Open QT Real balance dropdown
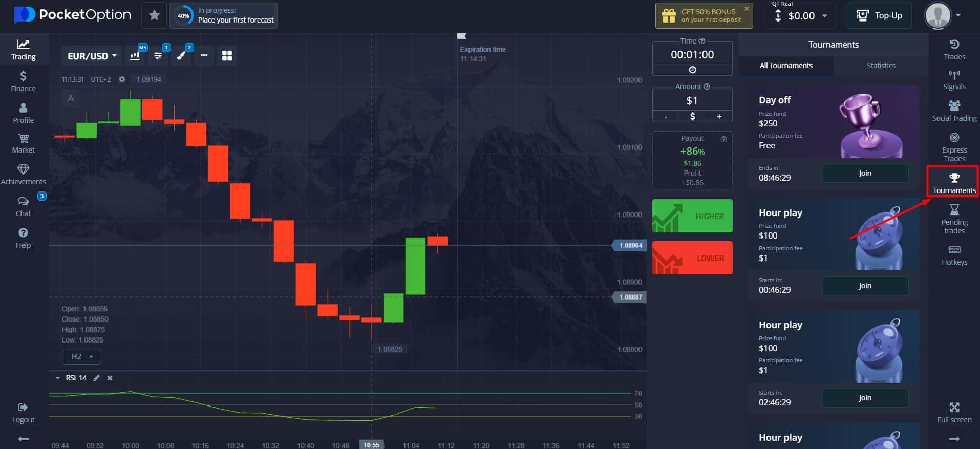980x449 pixels. tap(802, 16)
